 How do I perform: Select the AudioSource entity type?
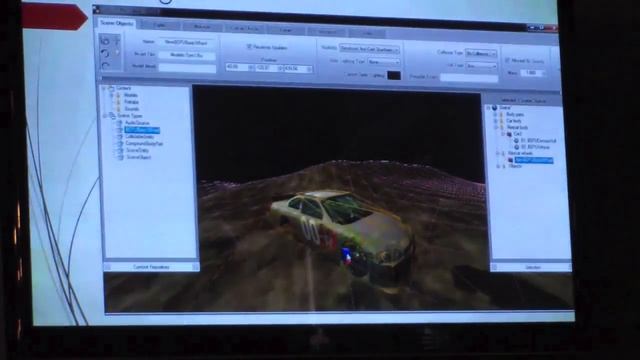click(137, 123)
